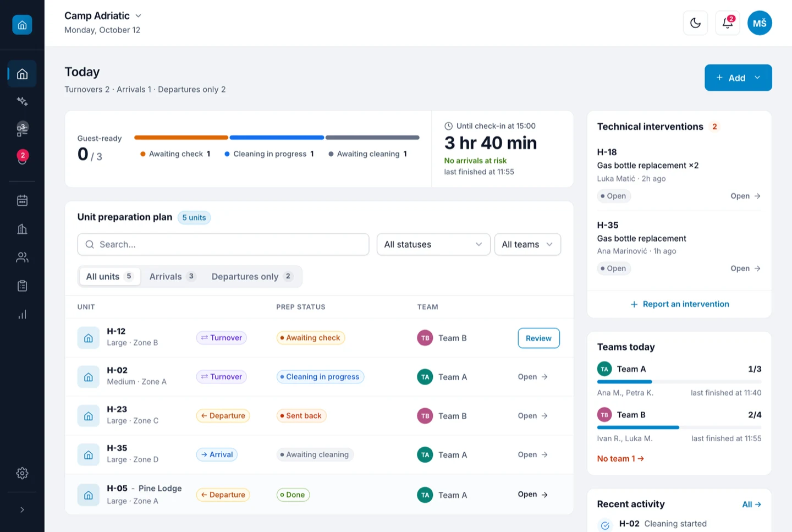Open unit H-02 row link

pos(533,377)
